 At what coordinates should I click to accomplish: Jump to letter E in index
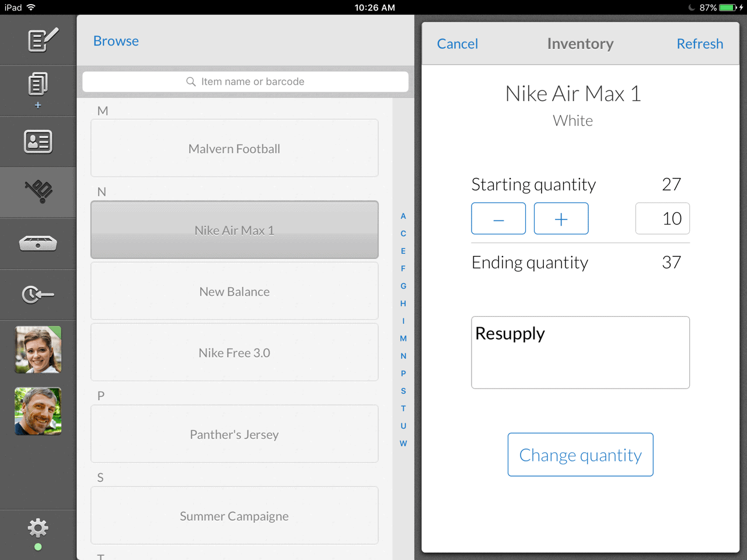(x=403, y=251)
